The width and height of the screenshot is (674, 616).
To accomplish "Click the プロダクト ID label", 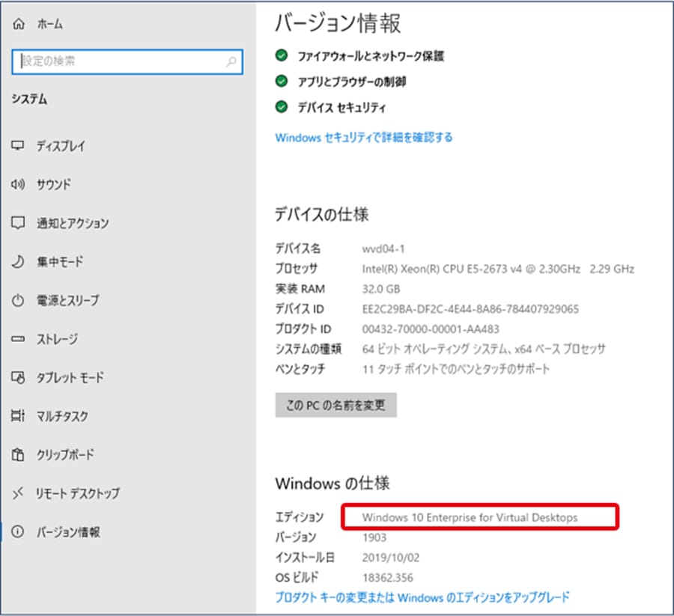I will (x=303, y=329).
